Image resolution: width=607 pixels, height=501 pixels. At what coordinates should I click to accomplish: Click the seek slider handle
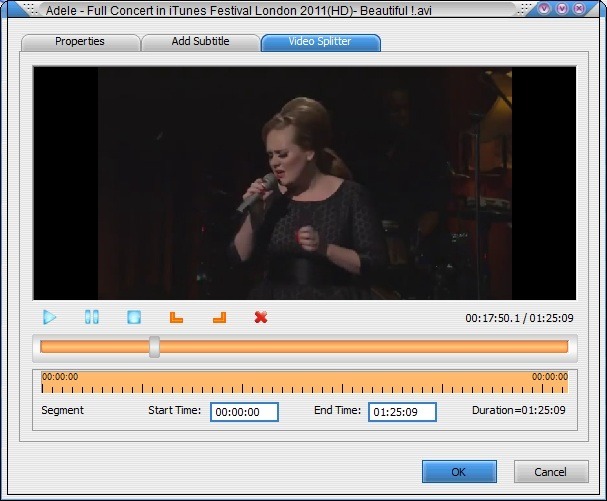pos(154,347)
